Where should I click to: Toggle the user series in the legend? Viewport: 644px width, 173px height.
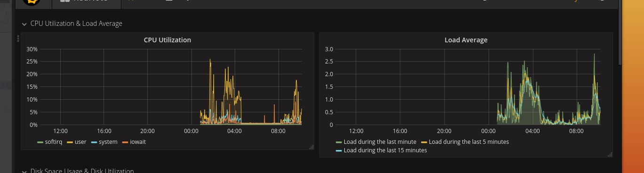[80, 142]
